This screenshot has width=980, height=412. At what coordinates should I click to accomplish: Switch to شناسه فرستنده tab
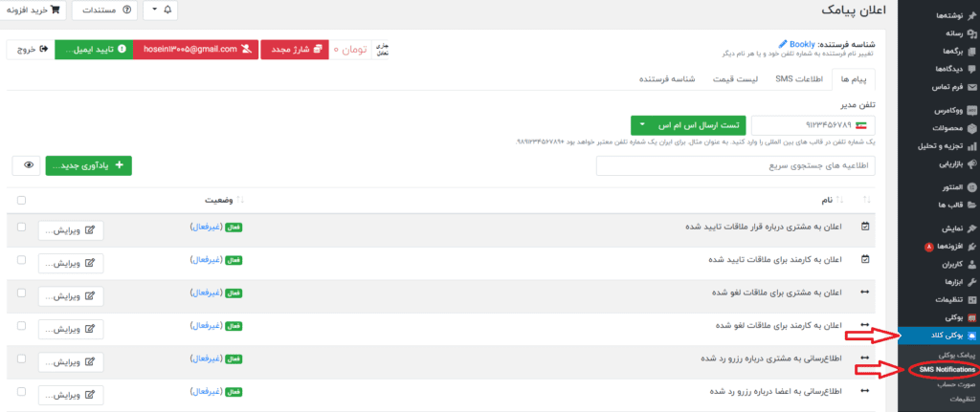tap(666, 79)
